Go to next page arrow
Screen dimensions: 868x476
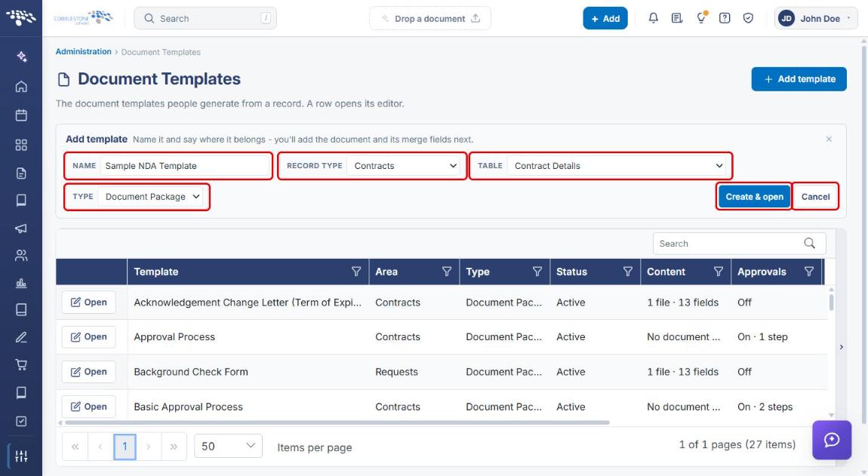pos(149,446)
